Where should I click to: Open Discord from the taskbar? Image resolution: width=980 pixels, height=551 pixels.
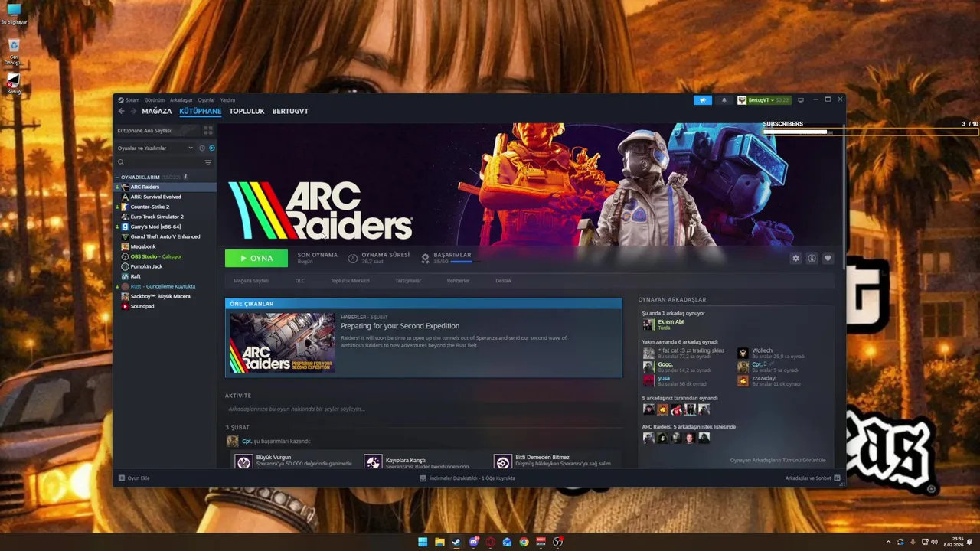(x=473, y=542)
